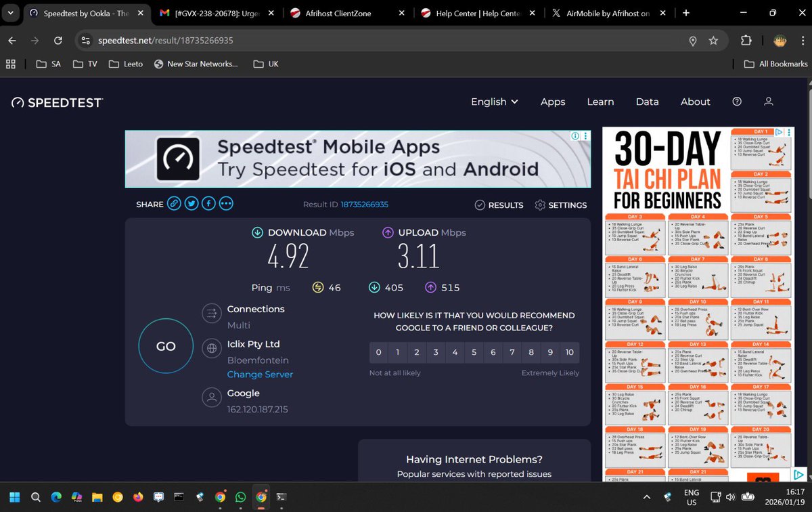
Task: Open the Chrome profile avatar
Action: [780, 41]
